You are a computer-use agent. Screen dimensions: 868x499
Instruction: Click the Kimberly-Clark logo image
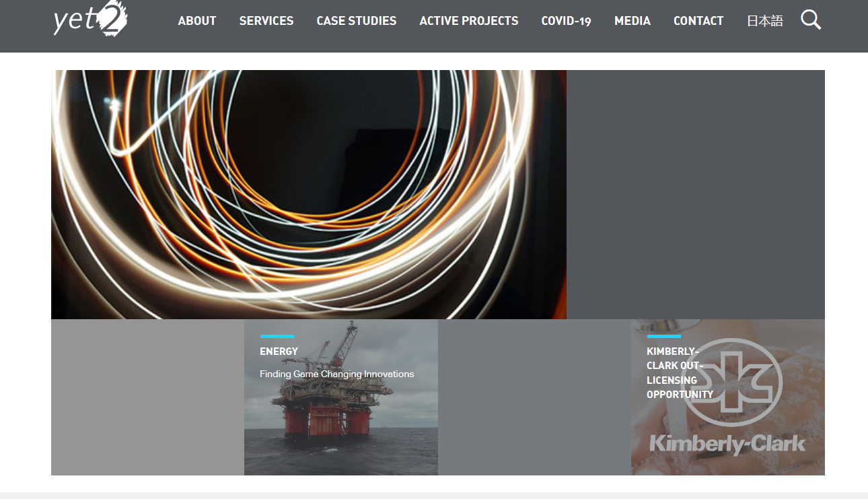pos(728,397)
